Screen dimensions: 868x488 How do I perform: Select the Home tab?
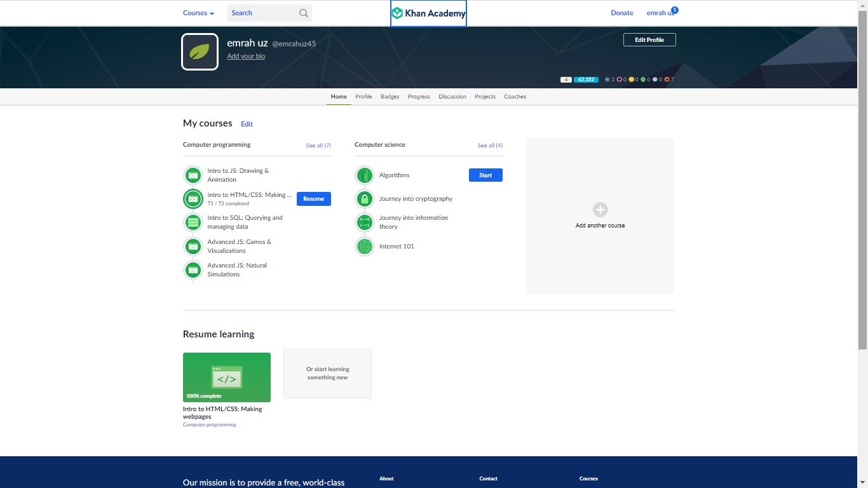pyautogui.click(x=339, y=97)
